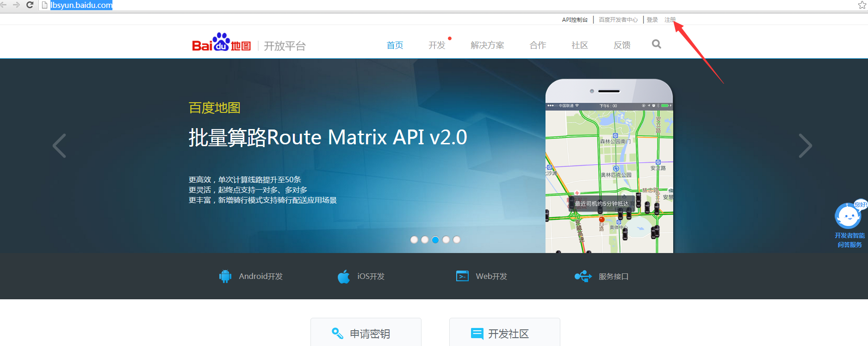Go to the 首页 nav tab
This screenshot has height=346, width=868.
tap(395, 45)
